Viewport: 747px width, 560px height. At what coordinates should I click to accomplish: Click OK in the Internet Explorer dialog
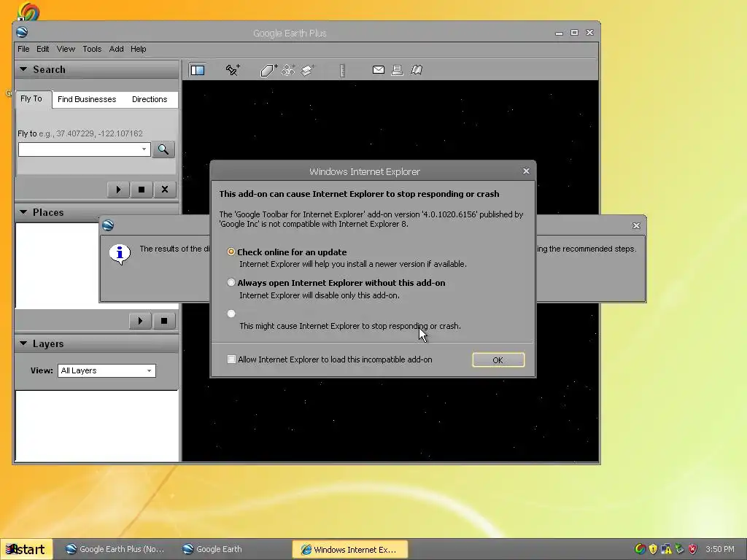(x=498, y=360)
